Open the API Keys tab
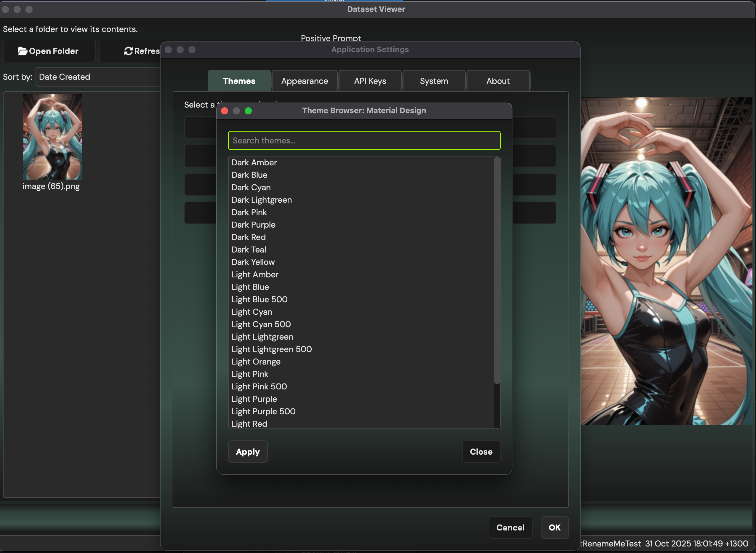The image size is (756, 553). click(370, 81)
